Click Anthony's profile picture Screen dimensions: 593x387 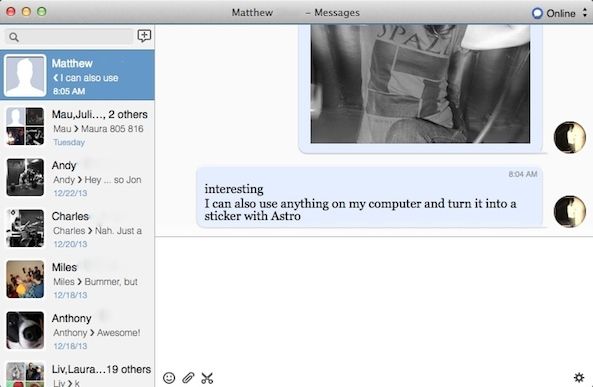point(25,330)
